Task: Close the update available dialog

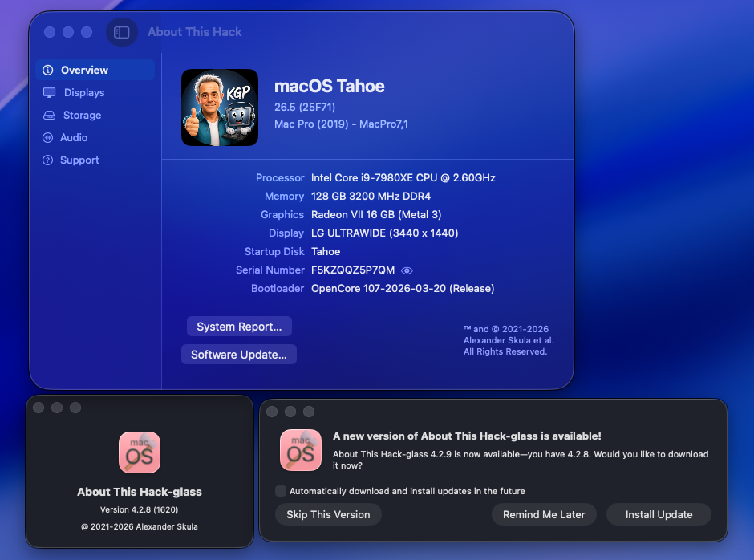Action: click(272, 412)
